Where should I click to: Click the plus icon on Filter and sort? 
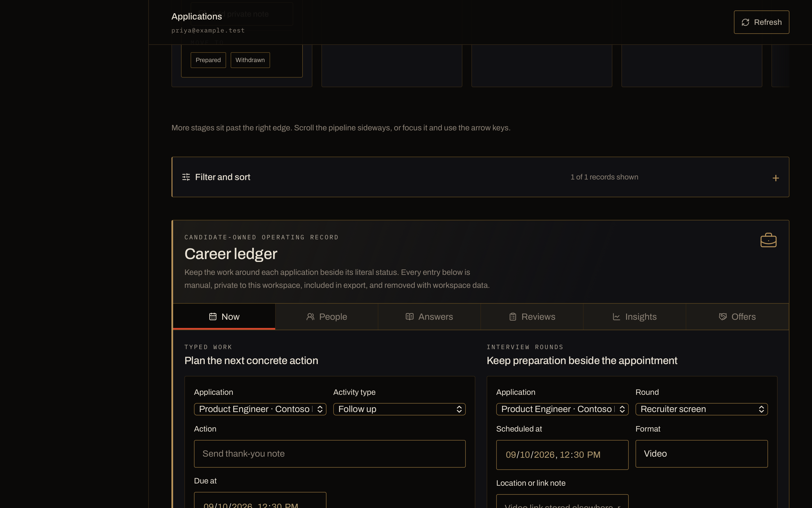[775, 178]
